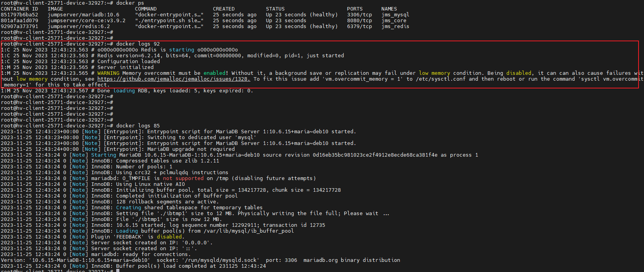This screenshot has width=644, height=272.
Task: Open the jemalloc GitHub issues 1328 link
Action: tap(174, 79)
